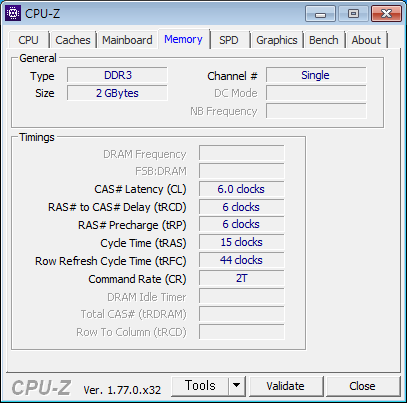
Task: Click the Tools button
Action: click(x=200, y=386)
